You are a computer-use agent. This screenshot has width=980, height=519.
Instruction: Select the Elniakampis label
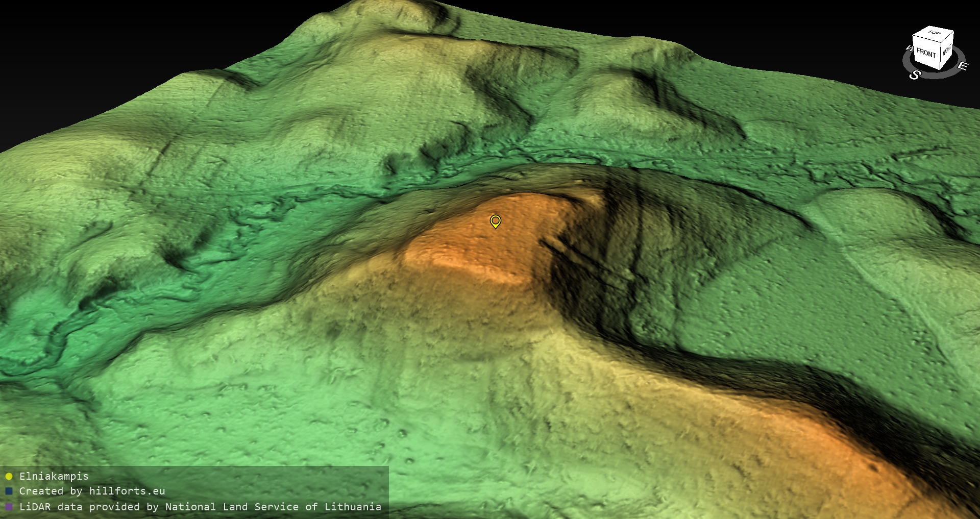[54, 476]
